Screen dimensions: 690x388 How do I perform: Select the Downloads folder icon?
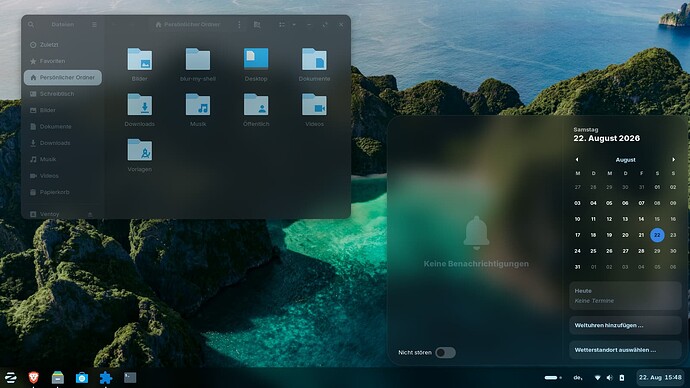pos(139,105)
